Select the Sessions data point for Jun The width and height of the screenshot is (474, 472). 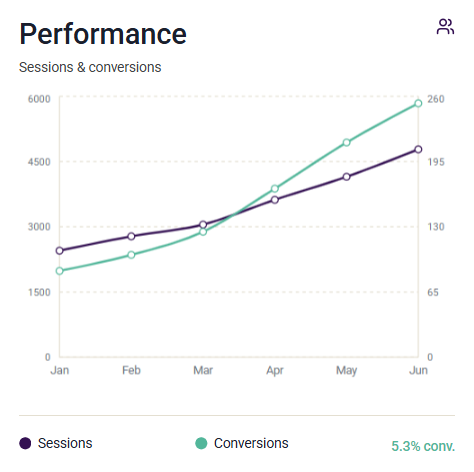(x=418, y=149)
